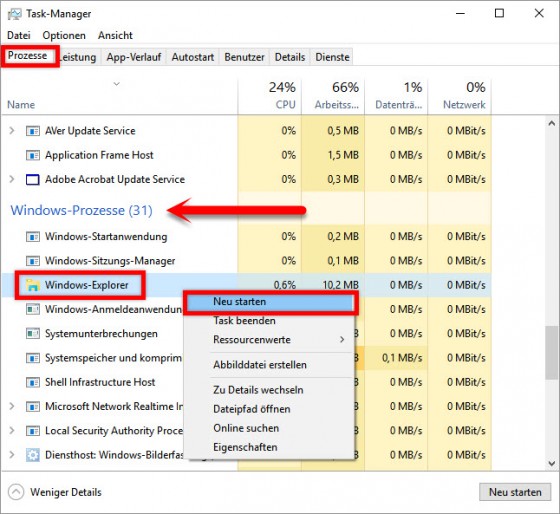Click the 0,1 MB/s disk value
This screenshot has width=560, height=514.
coord(402,358)
